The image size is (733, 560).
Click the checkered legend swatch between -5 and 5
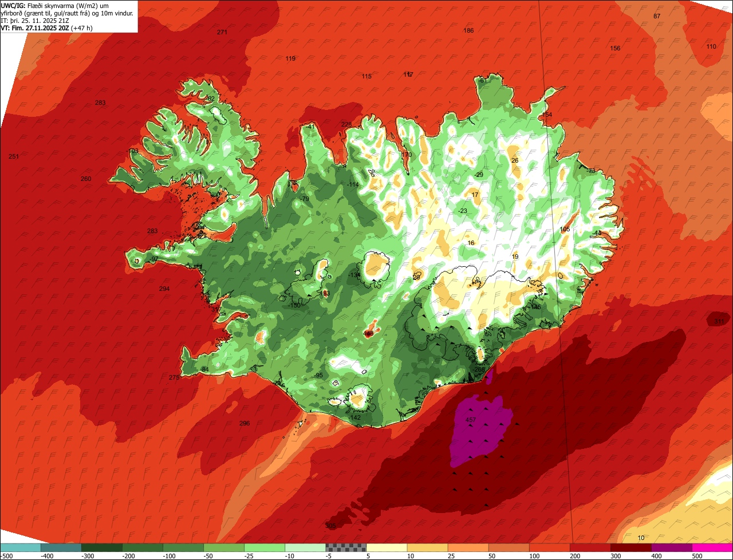(346, 547)
